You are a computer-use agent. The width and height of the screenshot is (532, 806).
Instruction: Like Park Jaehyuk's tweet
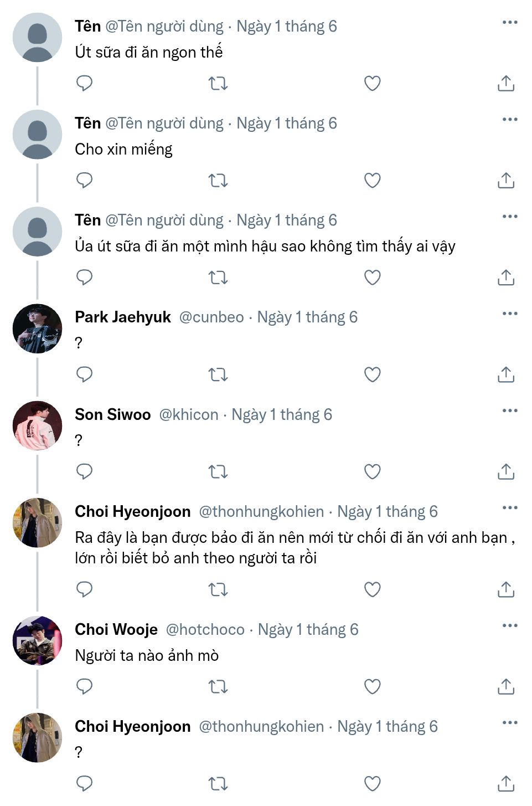coord(373,375)
